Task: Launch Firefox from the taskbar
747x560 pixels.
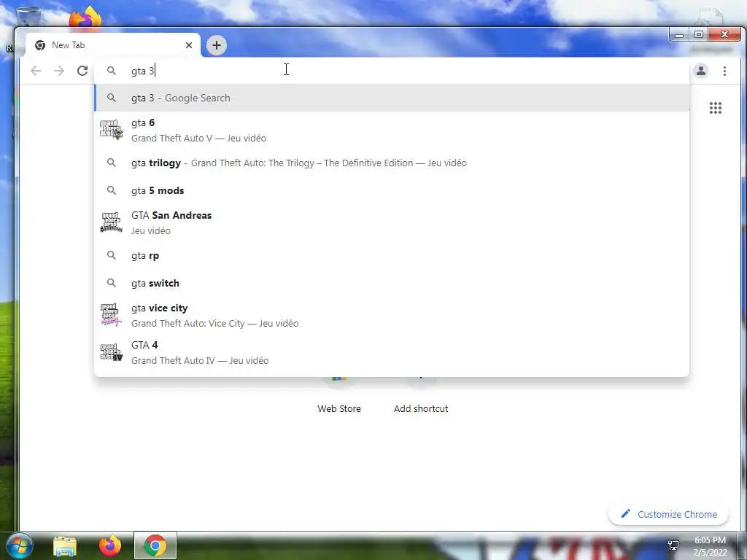Action: click(110, 545)
